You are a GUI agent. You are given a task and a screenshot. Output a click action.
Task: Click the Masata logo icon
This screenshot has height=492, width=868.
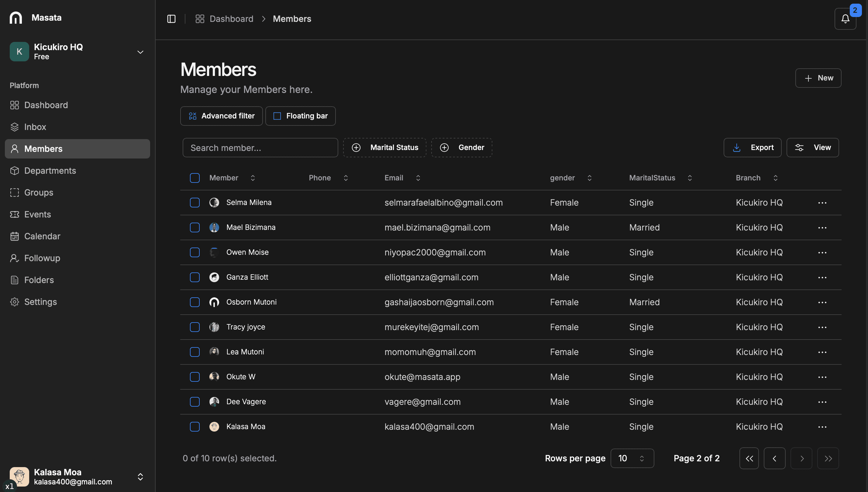pyautogui.click(x=15, y=18)
